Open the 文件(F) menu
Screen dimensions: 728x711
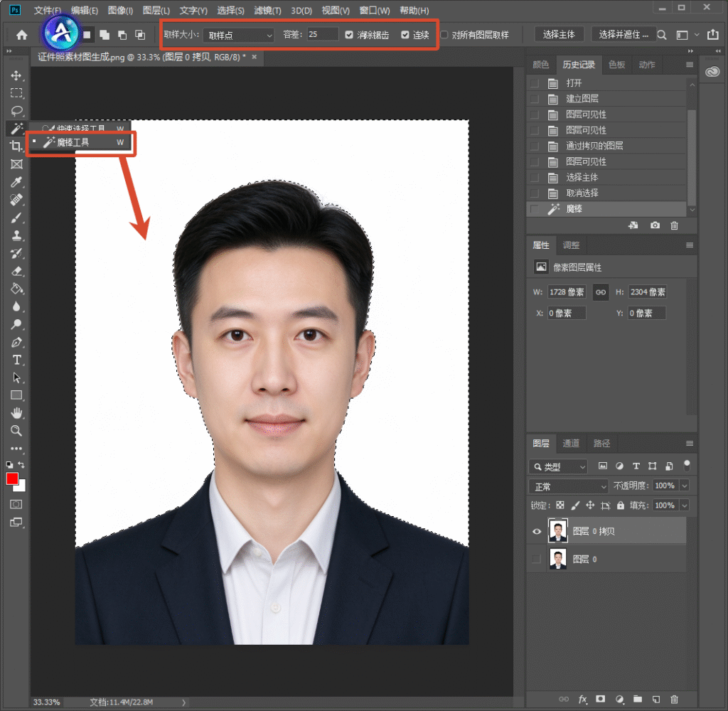pyautogui.click(x=47, y=10)
